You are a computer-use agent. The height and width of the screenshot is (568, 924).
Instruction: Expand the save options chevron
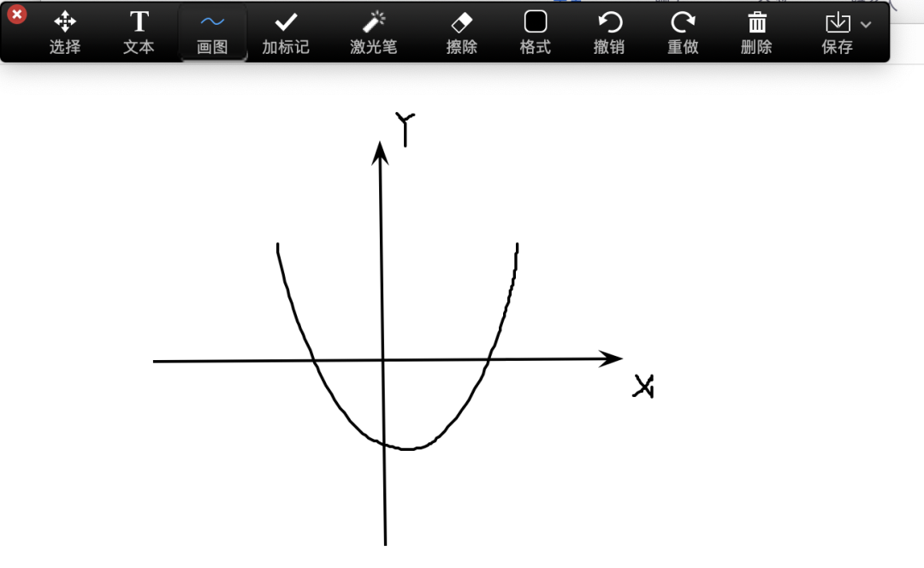(x=866, y=25)
